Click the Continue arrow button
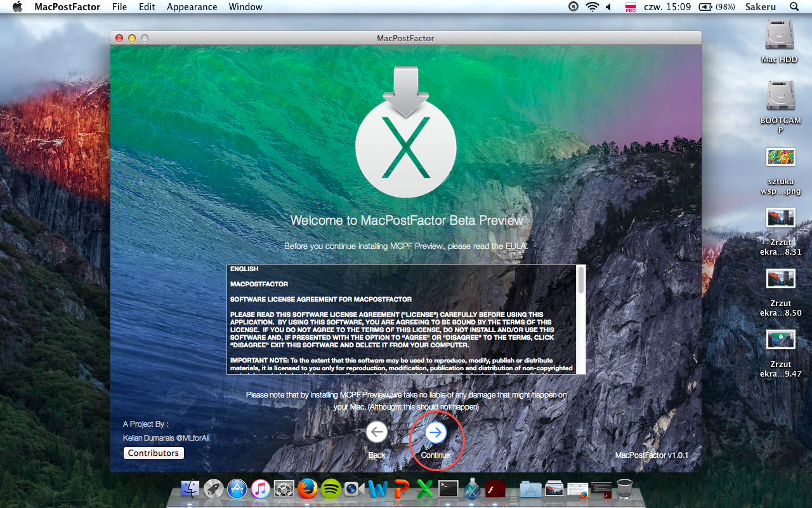The width and height of the screenshot is (812, 508). [435, 432]
